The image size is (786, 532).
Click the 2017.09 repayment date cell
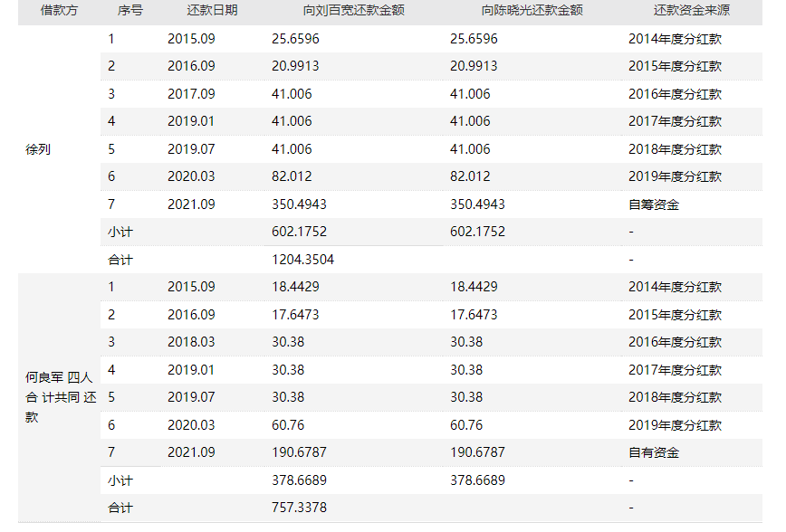(x=191, y=94)
